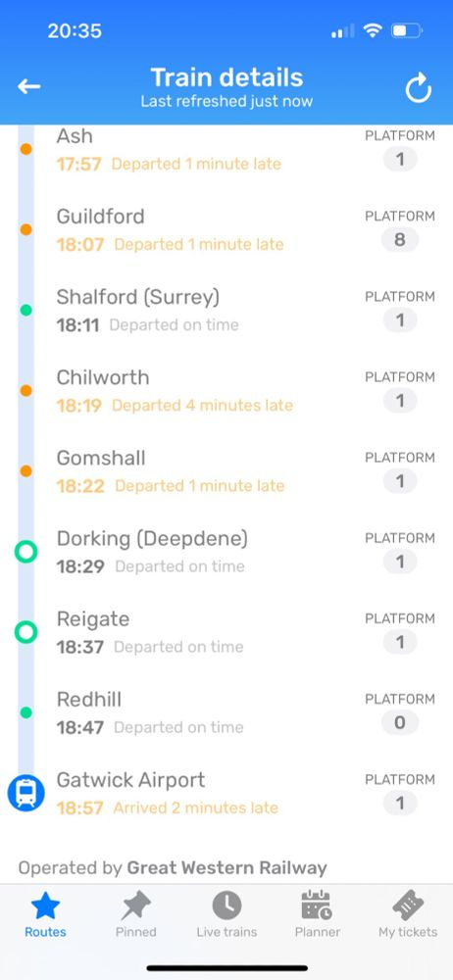Select the Reigate green ring marker

(x=25, y=632)
